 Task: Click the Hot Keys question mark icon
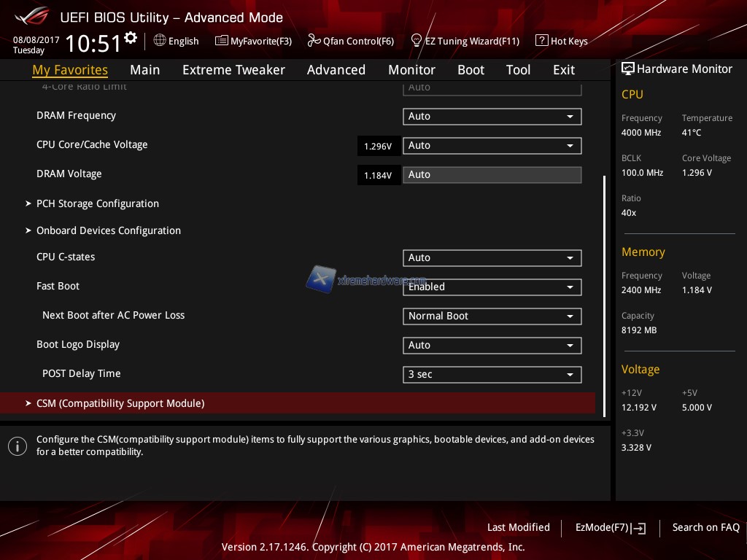click(541, 41)
